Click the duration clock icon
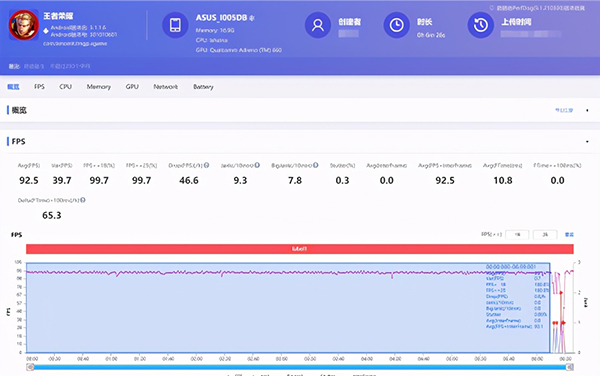This screenshot has height=376, width=600. coord(396,25)
